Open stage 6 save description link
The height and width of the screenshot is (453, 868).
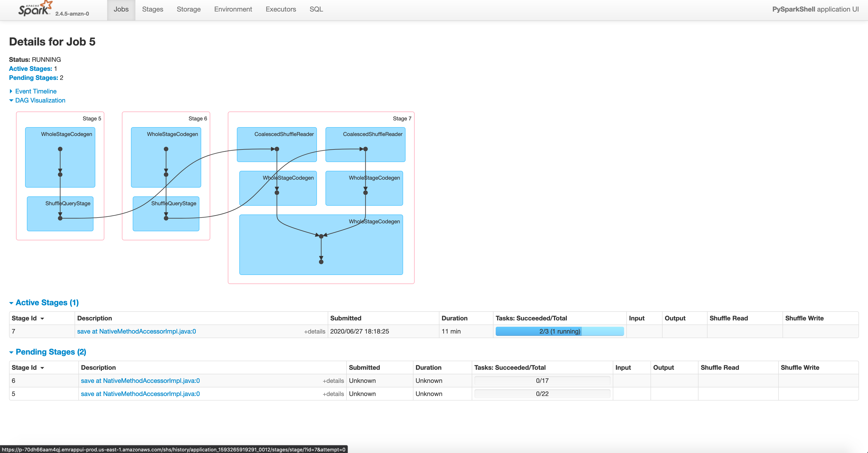click(x=140, y=381)
